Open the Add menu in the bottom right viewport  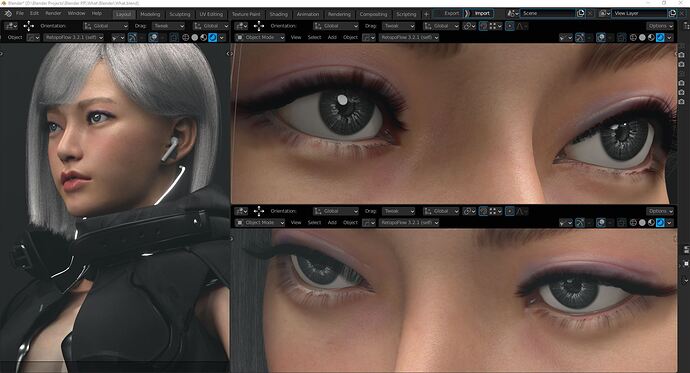(x=332, y=223)
